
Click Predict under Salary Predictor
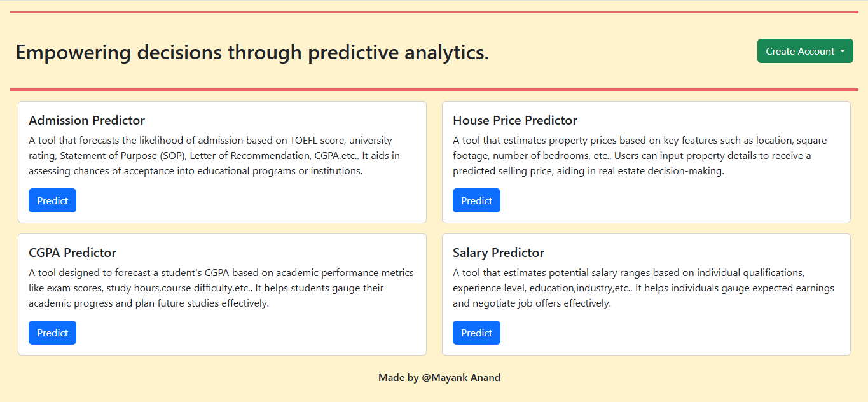coord(476,333)
